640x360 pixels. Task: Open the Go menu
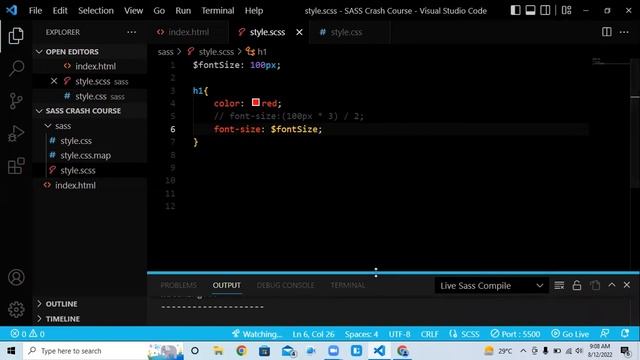[159, 11]
